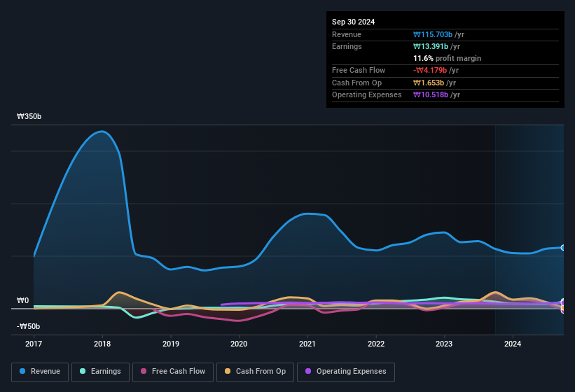Click the 2020 x-axis label

coord(239,344)
